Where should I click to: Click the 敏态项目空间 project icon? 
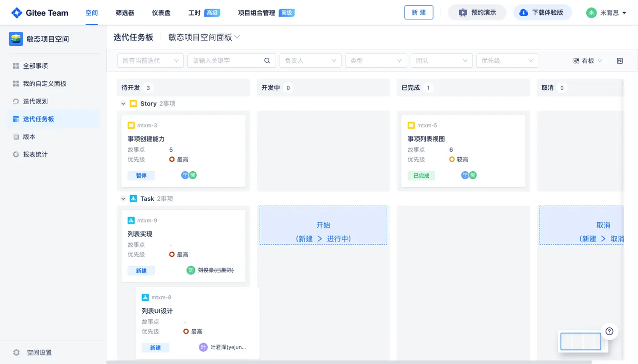(16, 39)
